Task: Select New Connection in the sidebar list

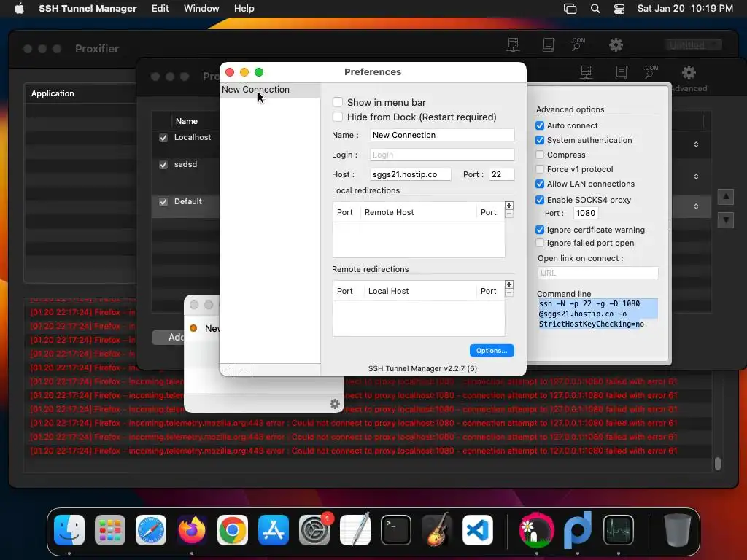Action: tap(270, 90)
